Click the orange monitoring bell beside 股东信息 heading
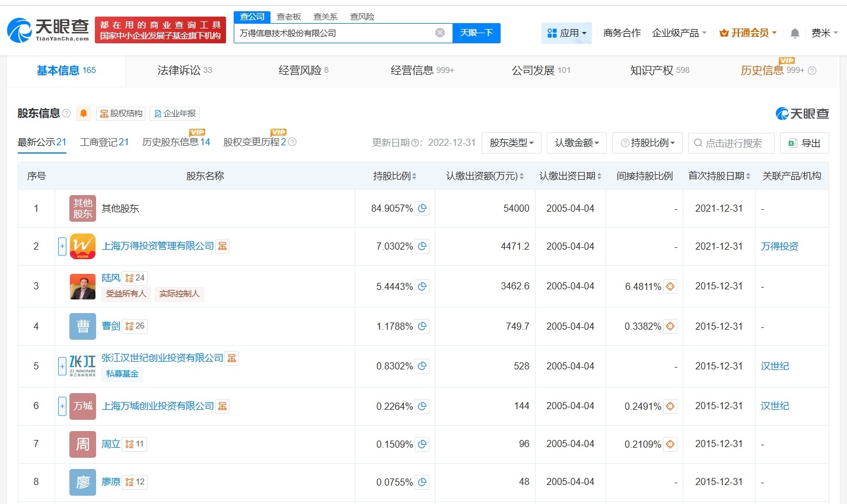The width and height of the screenshot is (847, 504). coord(83,113)
